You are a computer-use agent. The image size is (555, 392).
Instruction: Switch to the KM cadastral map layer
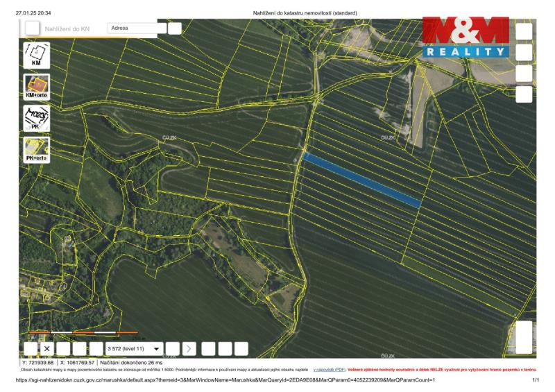pyautogui.click(x=37, y=55)
